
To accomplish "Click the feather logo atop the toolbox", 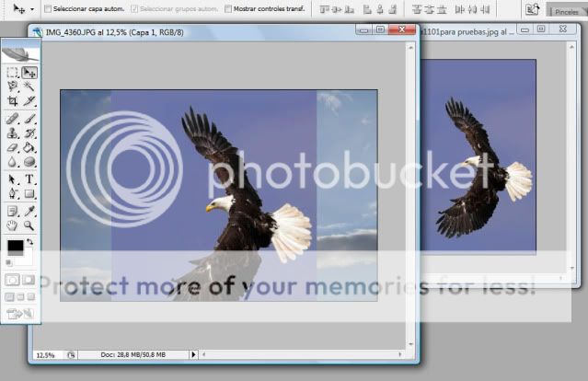I will coord(20,54).
